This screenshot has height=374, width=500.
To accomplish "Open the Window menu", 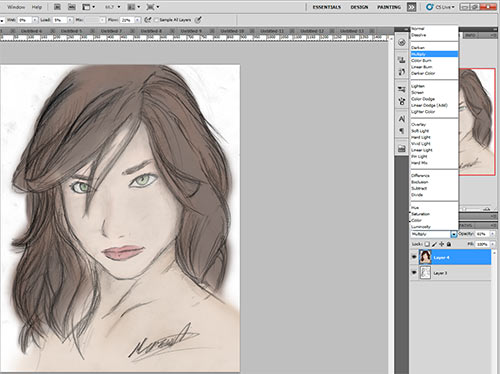I will 16,7.
